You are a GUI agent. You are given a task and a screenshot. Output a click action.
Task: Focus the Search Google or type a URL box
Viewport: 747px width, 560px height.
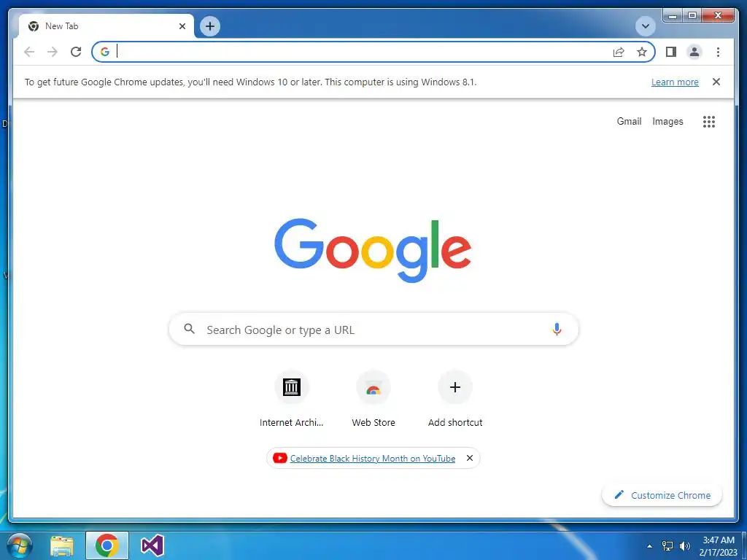click(x=373, y=329)
